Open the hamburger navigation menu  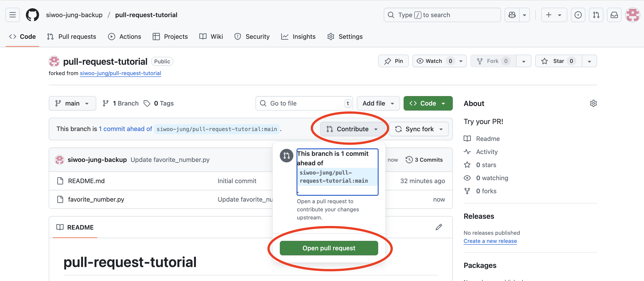(12, 15)
